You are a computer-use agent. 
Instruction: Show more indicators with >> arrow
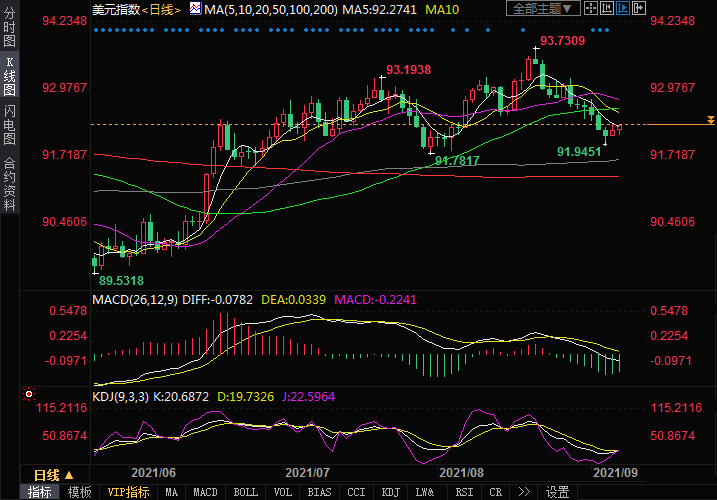point(524,492)
